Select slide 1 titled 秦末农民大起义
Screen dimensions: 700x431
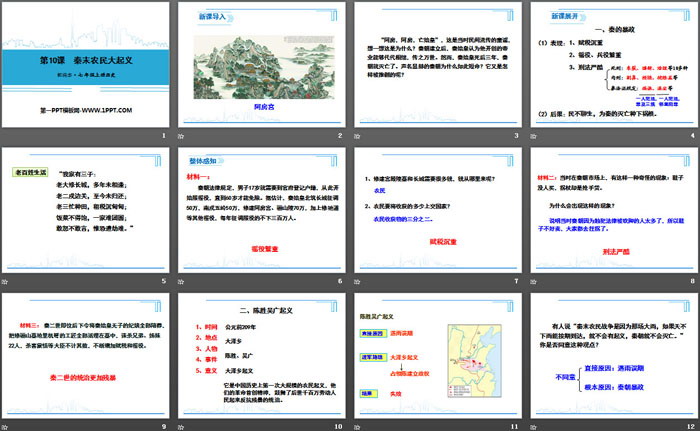(86, 72)
